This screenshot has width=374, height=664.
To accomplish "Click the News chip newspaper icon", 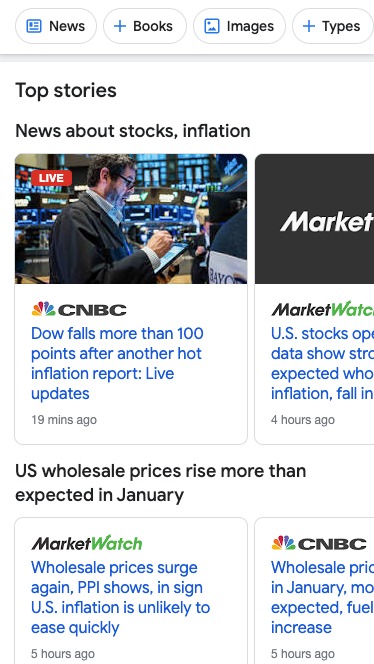I will [x=34, y=26].
